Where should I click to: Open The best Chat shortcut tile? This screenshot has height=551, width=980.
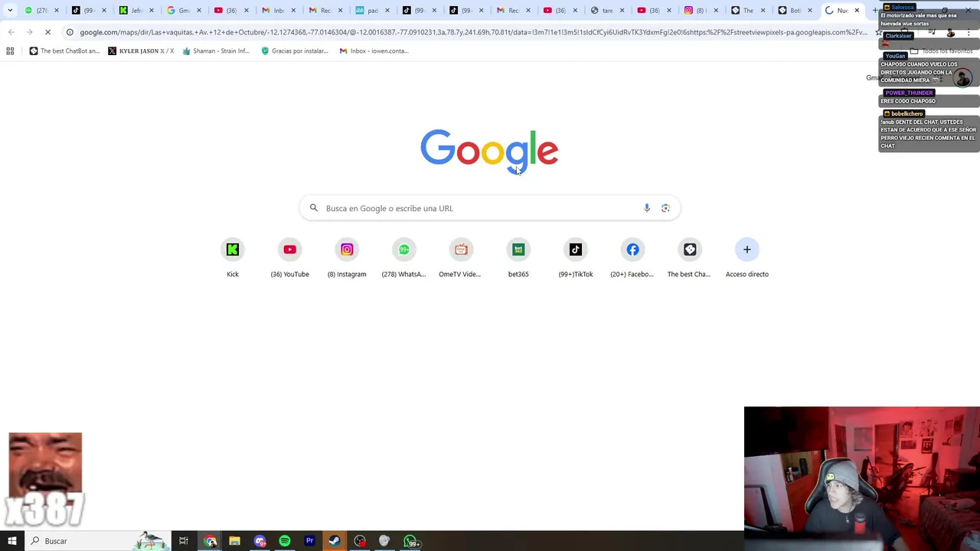tap(689, 258)
